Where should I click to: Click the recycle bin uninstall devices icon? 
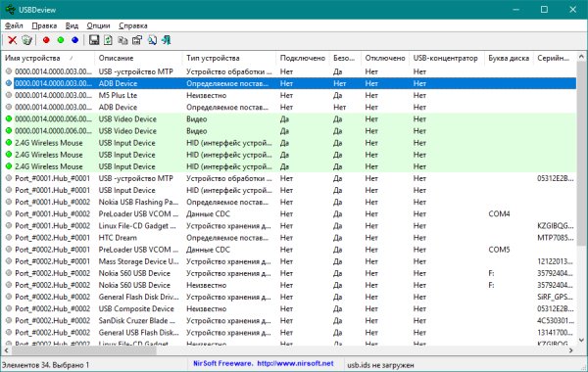pyautogui.click(x=26, y=40)
